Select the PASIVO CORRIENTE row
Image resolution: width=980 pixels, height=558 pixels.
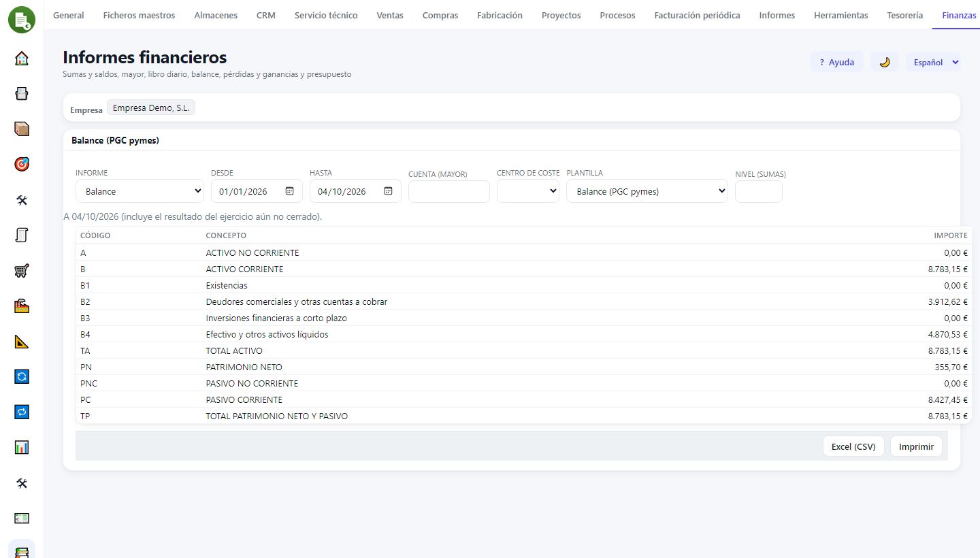click(524, 399)
